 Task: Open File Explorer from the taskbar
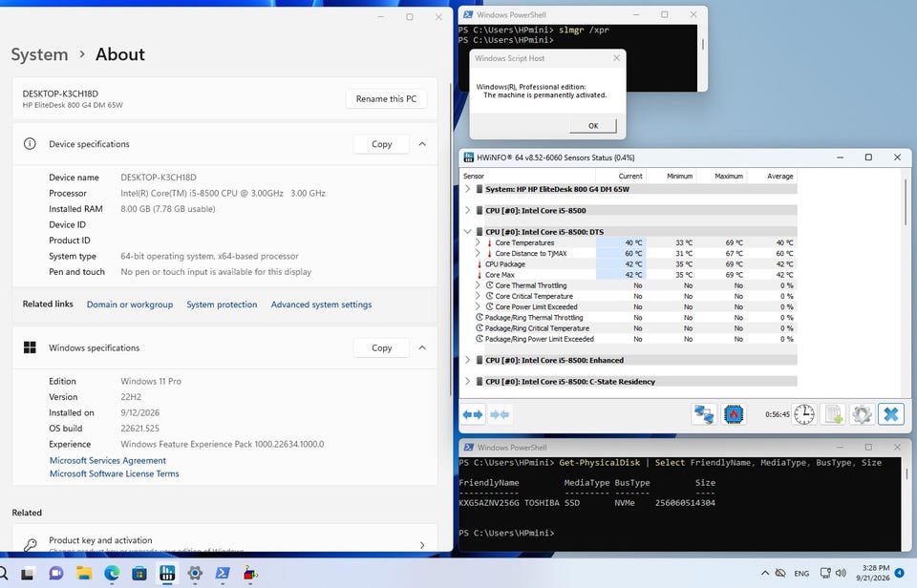click(x=84, y=574)
